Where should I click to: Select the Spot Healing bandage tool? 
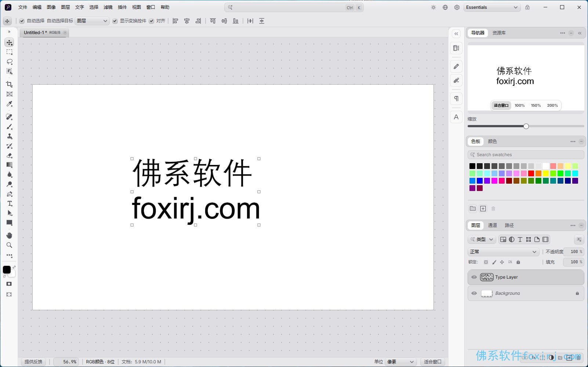(x=10, y=117)
